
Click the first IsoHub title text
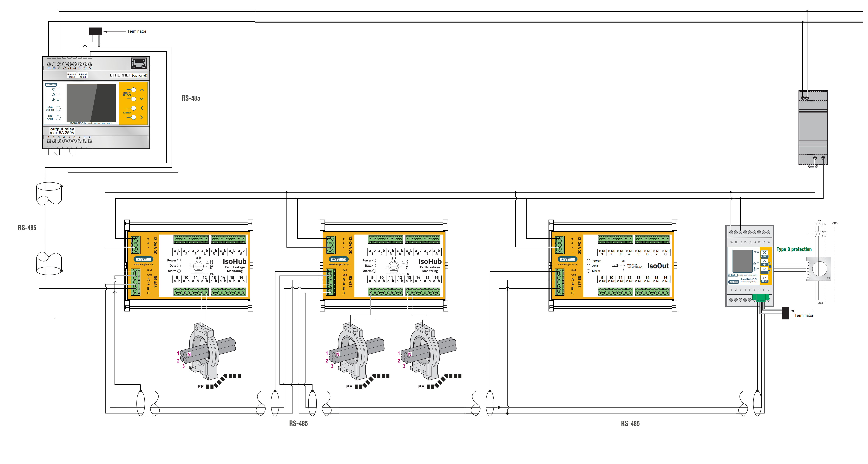(x=234, y=261)
